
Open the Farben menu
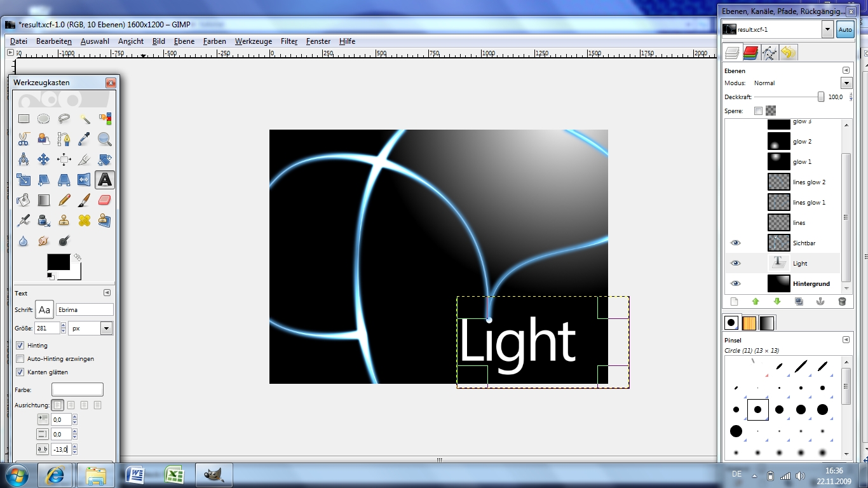(x=215, y=41)
